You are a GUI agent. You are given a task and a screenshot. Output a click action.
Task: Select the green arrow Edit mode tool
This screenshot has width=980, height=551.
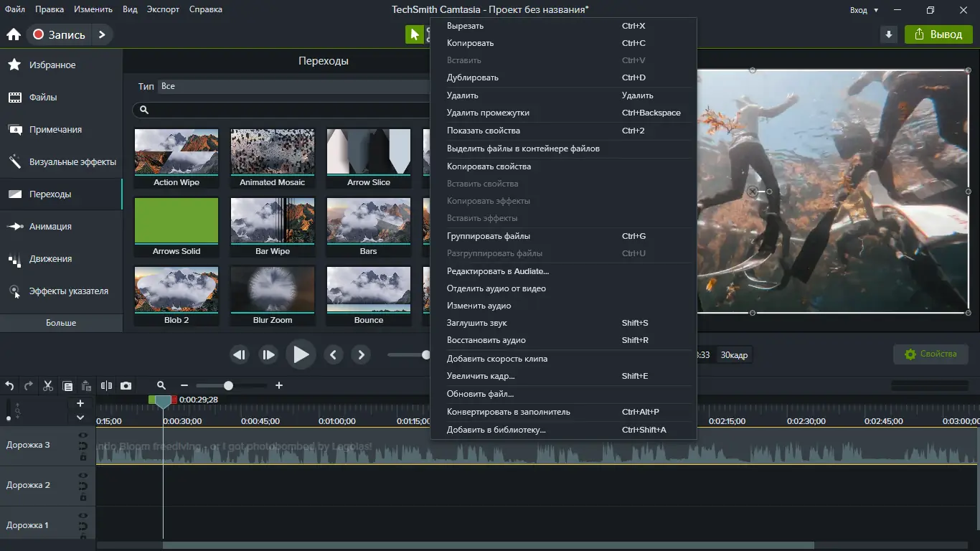tap(414, 34)
